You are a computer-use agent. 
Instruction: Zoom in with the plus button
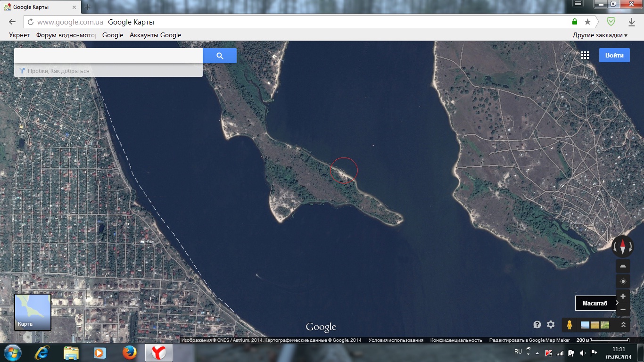point(623,296)
